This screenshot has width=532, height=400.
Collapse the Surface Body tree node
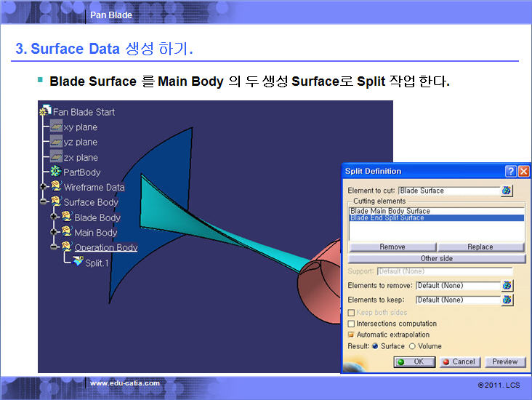(44, 202)
